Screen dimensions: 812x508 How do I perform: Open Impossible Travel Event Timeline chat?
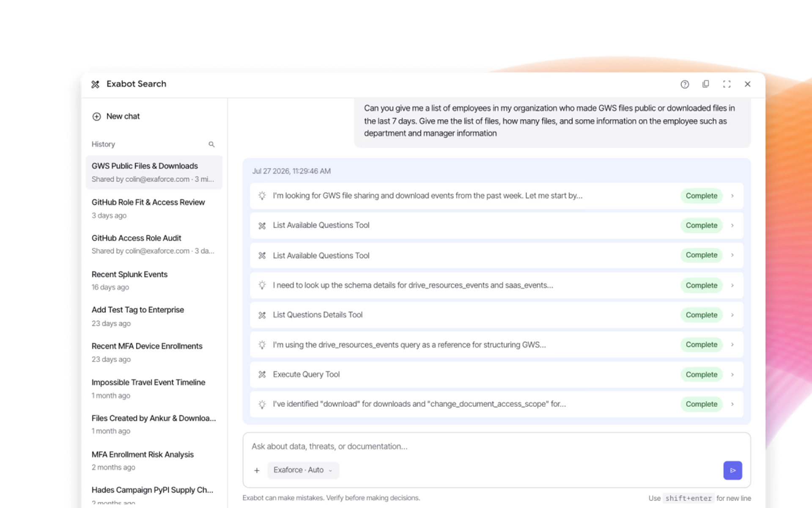(154, 388)
